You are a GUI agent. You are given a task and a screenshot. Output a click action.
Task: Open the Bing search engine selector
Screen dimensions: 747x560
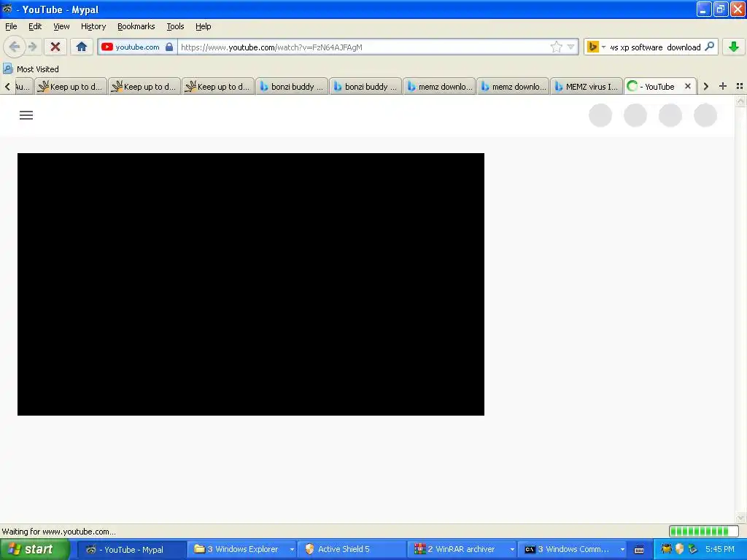point(596,47)
